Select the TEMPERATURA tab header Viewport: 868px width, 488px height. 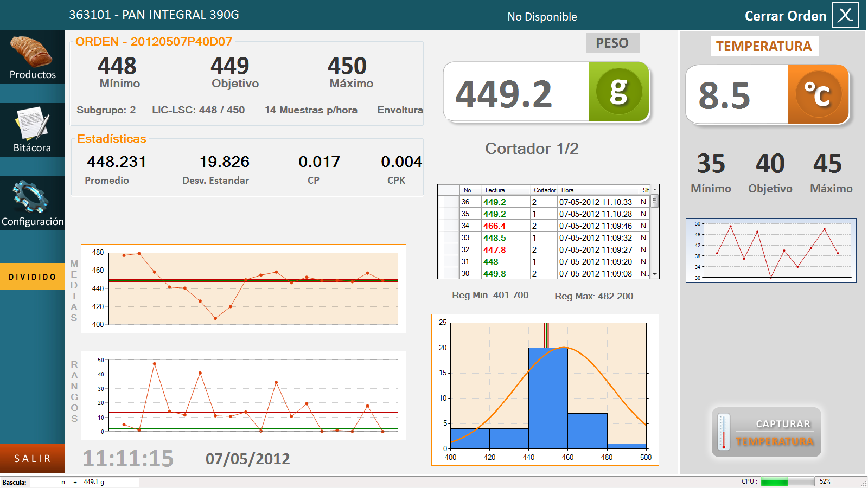764,47
